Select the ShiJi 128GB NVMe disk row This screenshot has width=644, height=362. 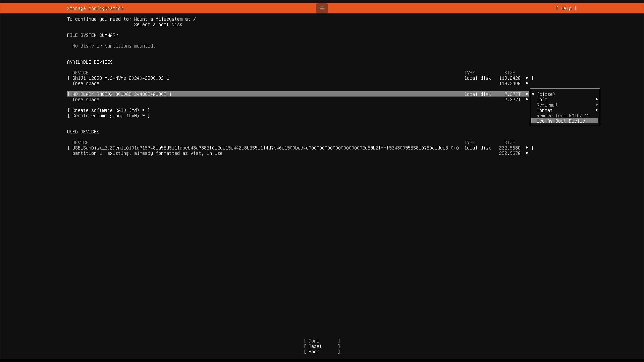point(121,78)
